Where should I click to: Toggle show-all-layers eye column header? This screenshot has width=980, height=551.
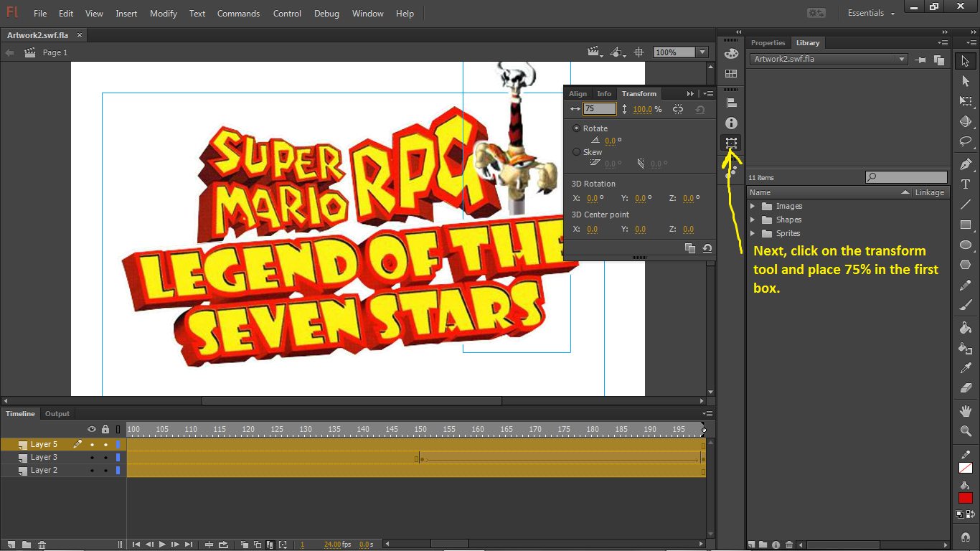click(92, 429)
